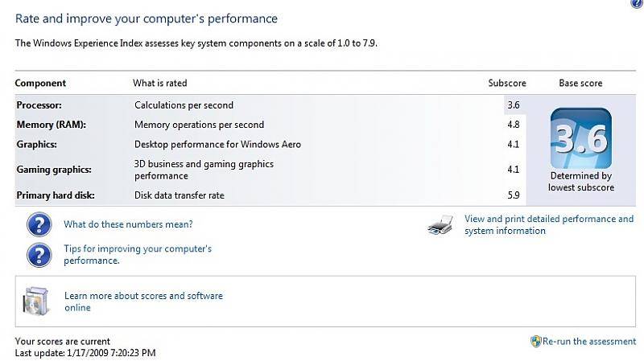Select the Processor row label
Screen dimensions: 644x361
[39, 105]
